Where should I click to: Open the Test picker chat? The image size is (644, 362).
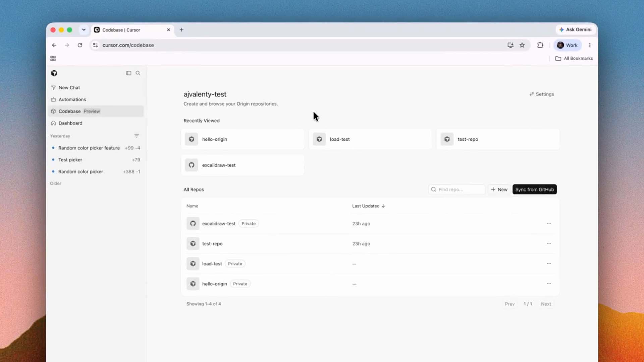click(96, 160)
